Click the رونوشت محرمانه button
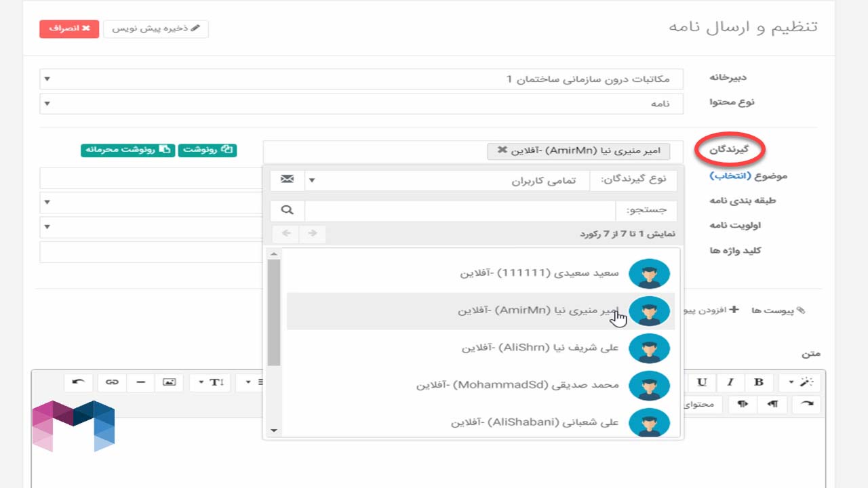This screenshot has width=868, height=488. click(128, 150)
